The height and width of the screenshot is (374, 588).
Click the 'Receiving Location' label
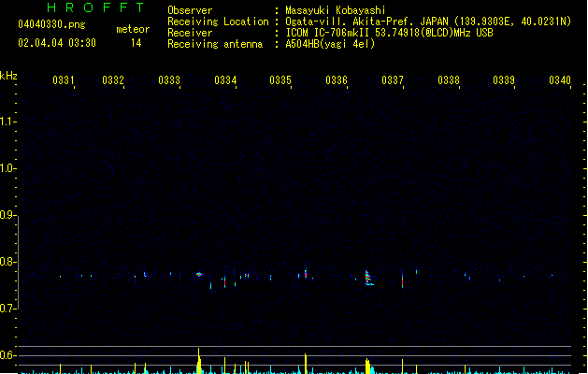coord(218,22)
